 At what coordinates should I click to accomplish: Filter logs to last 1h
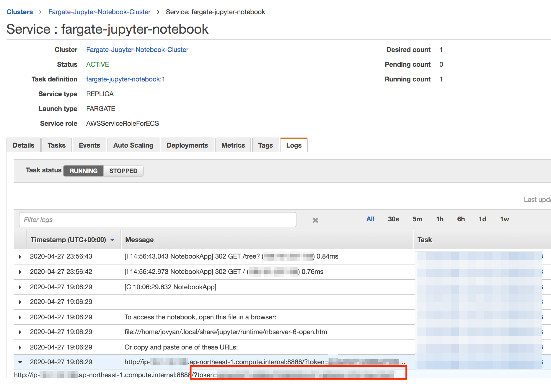[440, 219]
